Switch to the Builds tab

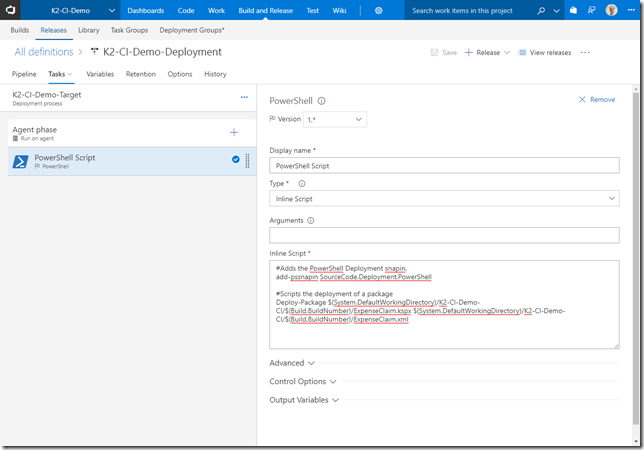click(20, 30)
